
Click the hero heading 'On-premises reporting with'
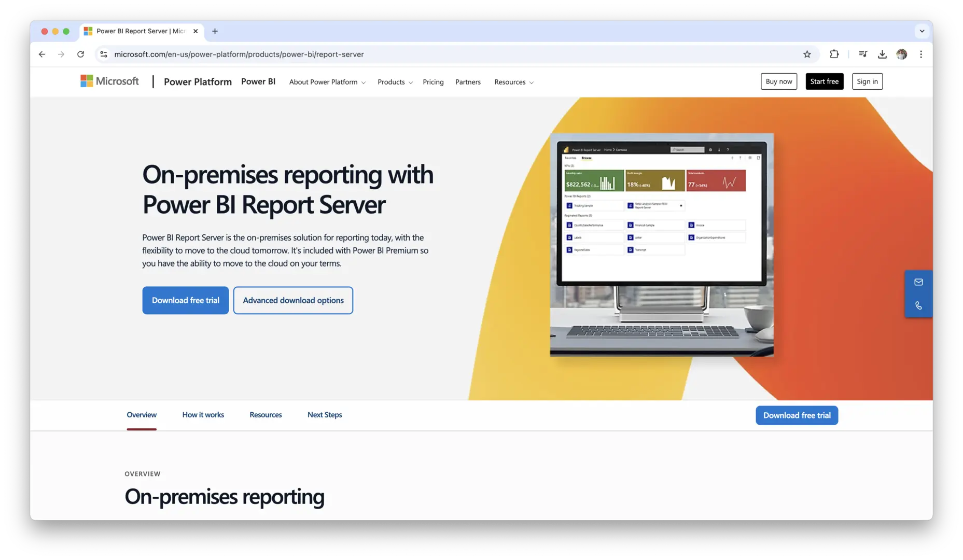click(288, 174)
